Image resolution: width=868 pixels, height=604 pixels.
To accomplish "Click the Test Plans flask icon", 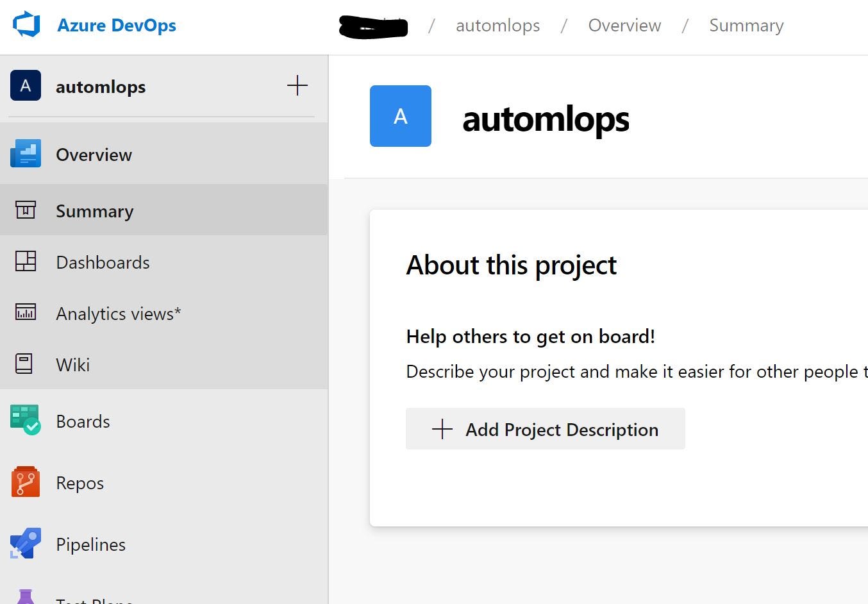I will pyautogui.click(x=26, y=596).
